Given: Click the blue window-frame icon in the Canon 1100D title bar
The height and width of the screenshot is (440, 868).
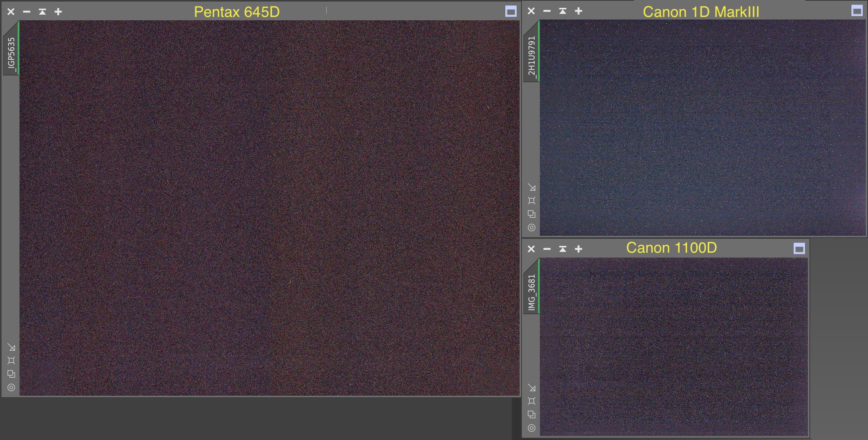Looking at the screenshot, I should (x=799, y=249).
